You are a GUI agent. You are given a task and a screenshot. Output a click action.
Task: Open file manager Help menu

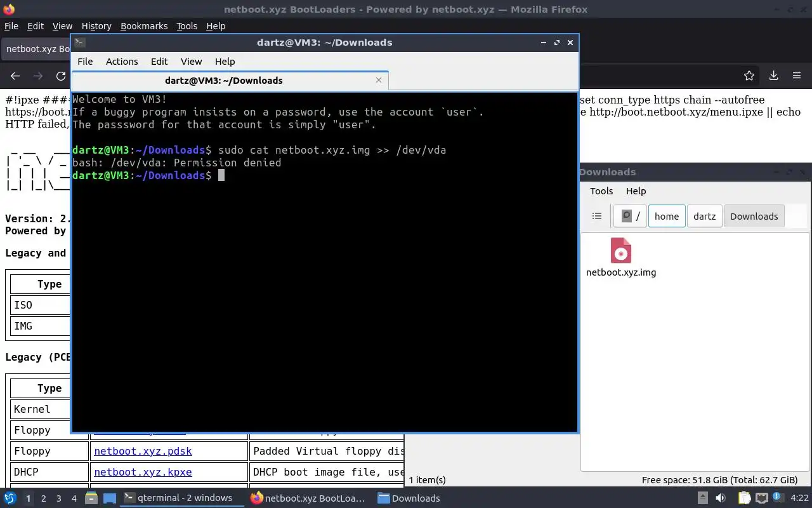[x=636, y=191]
